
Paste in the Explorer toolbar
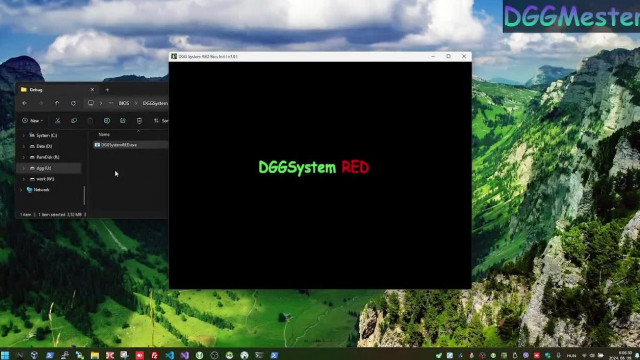[90, 121]
